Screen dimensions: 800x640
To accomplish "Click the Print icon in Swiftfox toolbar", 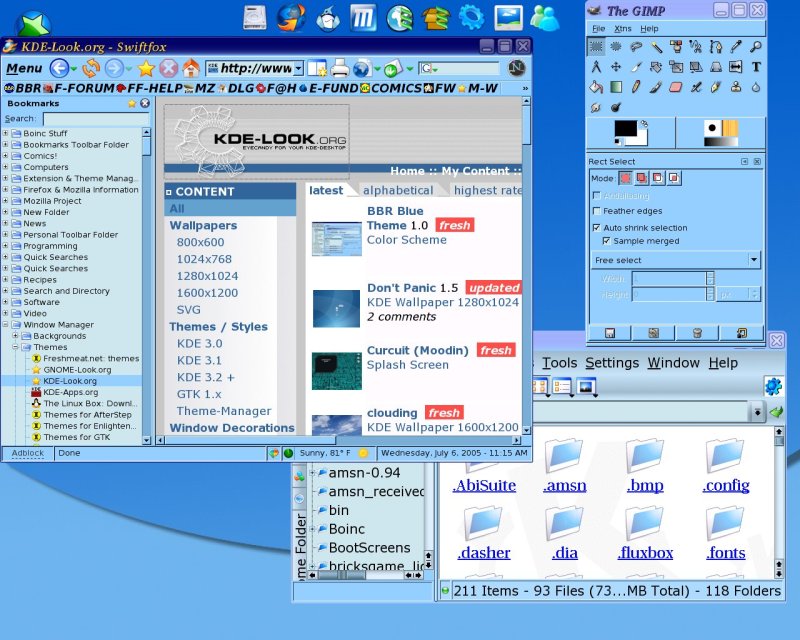I will pyautogui.click(x=340, y=68).
